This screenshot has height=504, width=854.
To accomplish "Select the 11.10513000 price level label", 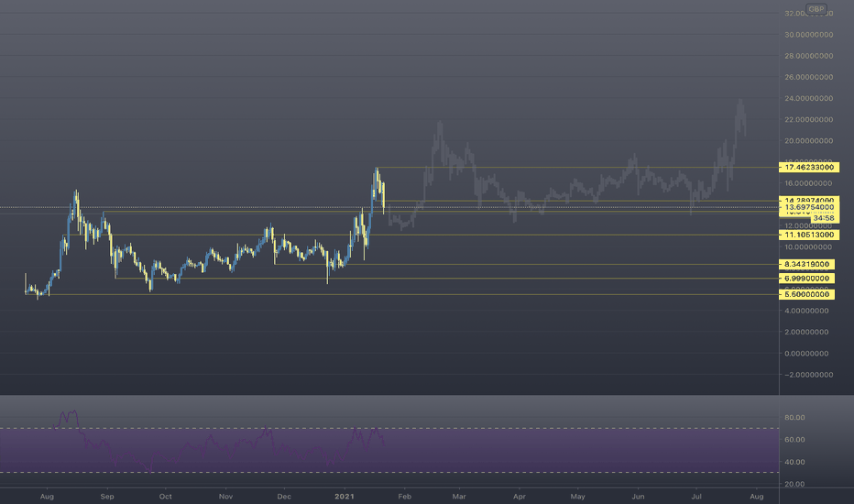I will pos(809,235).
